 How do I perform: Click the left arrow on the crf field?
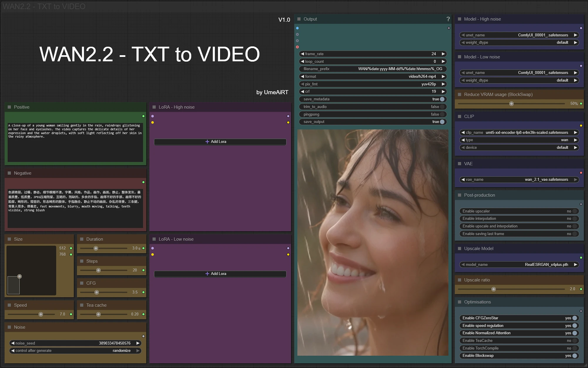coord(302,92)
